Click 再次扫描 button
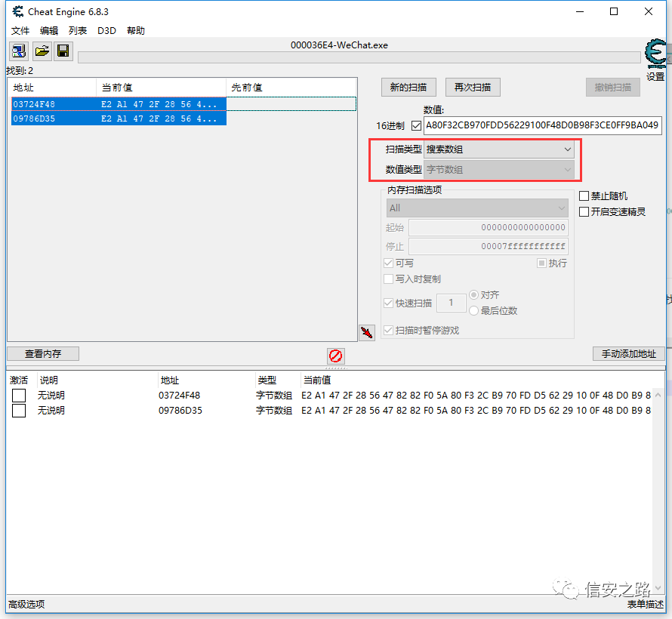This screenshot has height=619, width=672. click(473, 88)
